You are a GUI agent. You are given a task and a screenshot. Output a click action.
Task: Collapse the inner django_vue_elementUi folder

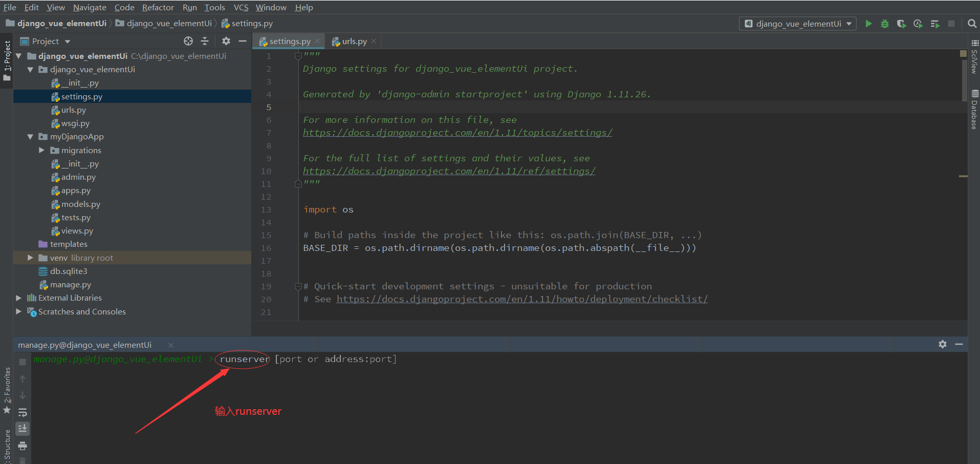[30, 69]
